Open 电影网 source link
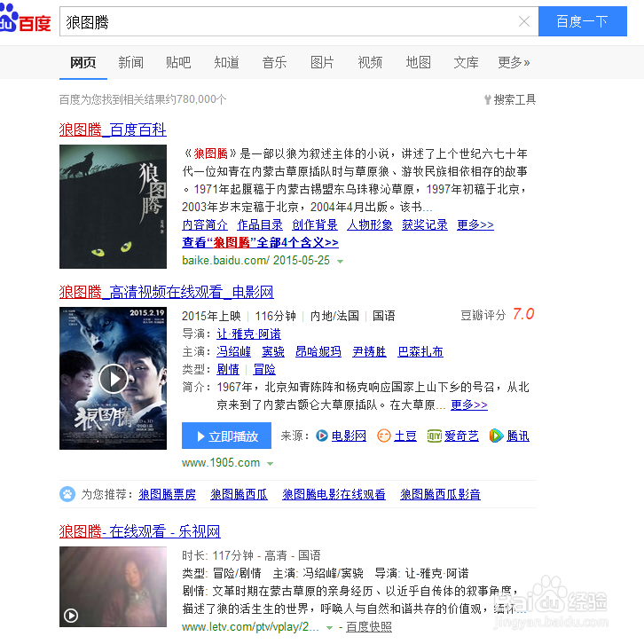 [x=349, y=436]
